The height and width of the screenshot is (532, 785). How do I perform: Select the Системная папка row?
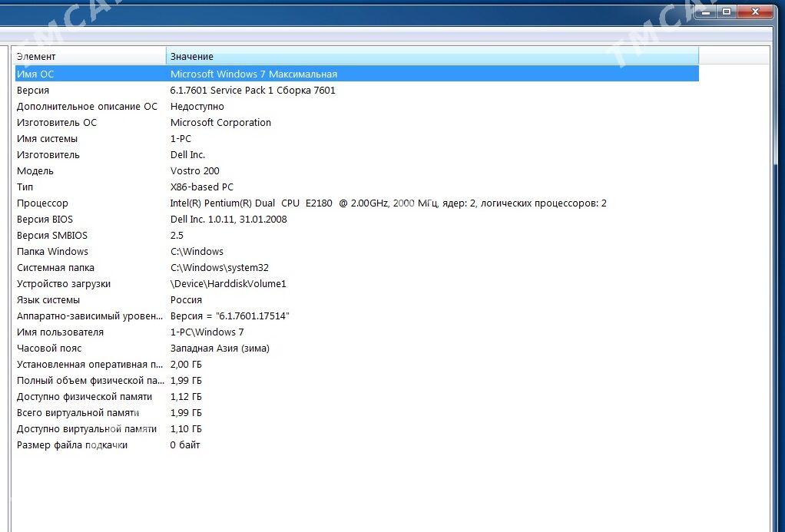(x=357, y=268)
